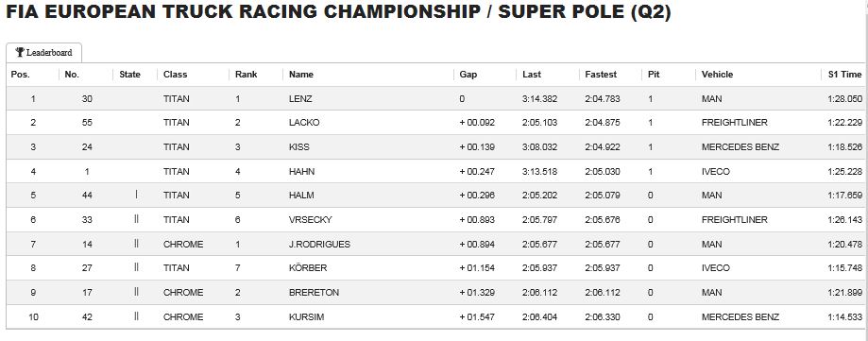
Task: Click the state indicator icon for HALM
Action: (136, 195)
